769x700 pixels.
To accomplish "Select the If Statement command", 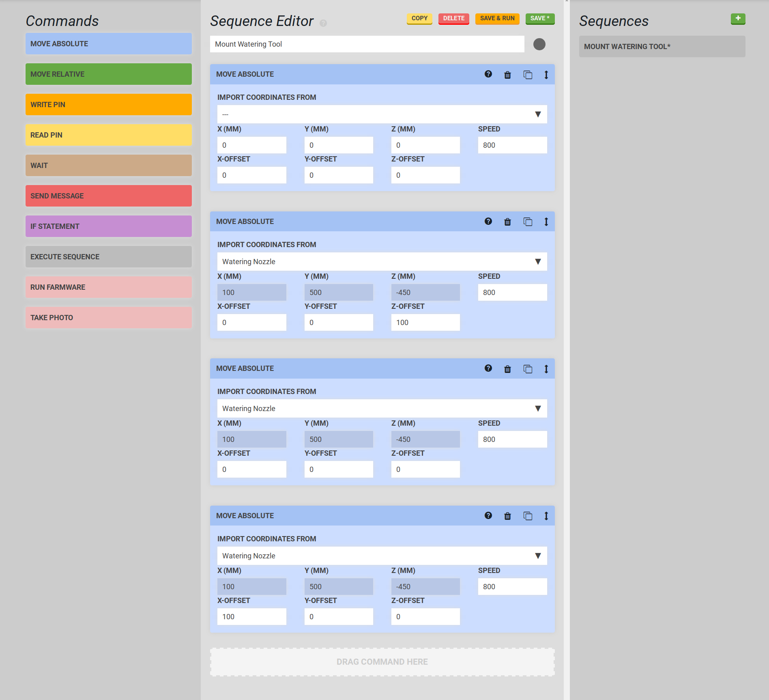I will [x=108, y=226].
